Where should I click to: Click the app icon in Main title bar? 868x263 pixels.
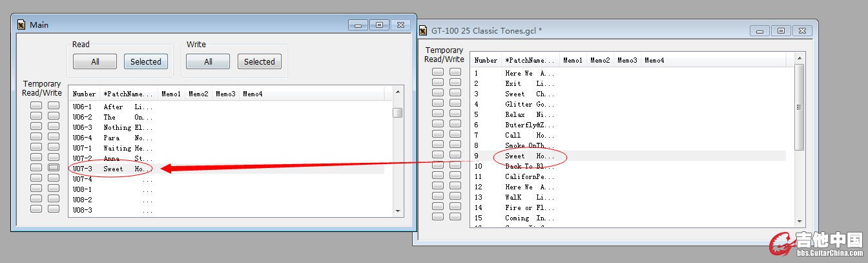coord(21,25)
